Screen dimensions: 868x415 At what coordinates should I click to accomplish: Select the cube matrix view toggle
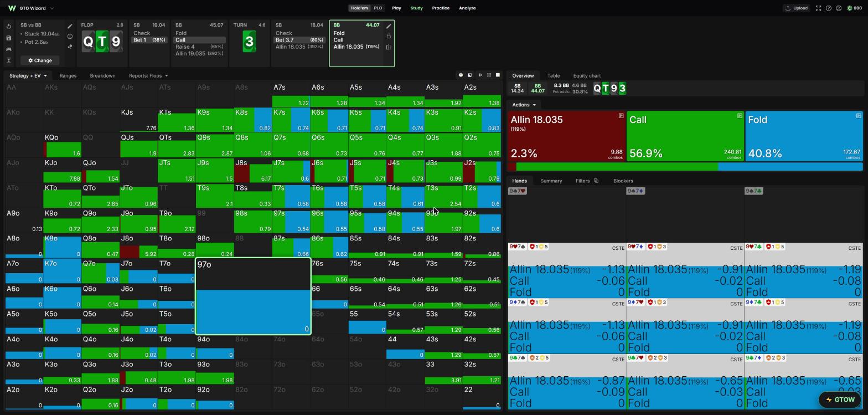461,75
